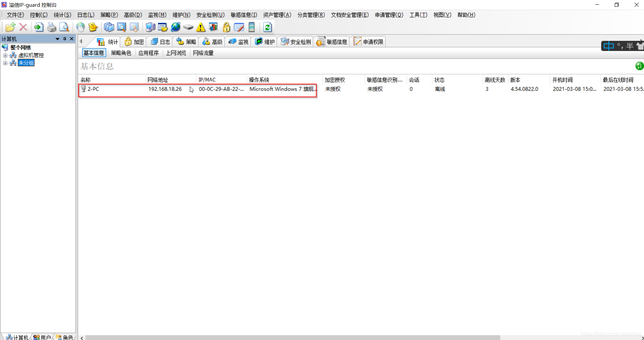
Task: Click the yellow warning alert icon
Action: pos(201,27)
